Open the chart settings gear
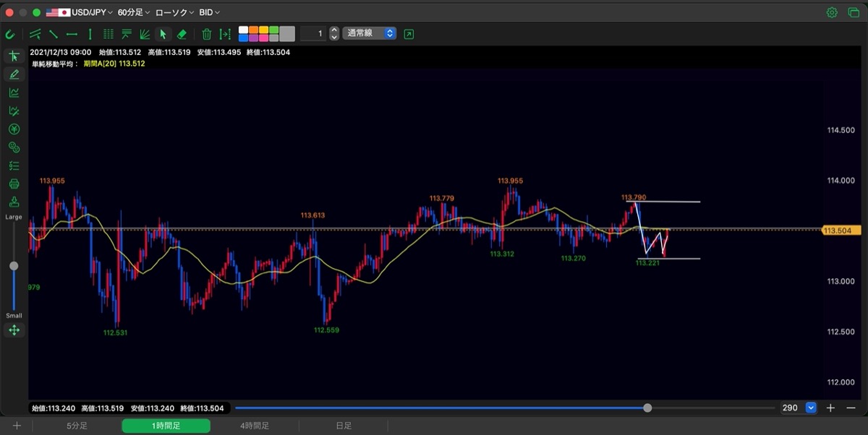The image size is (868, 435). (x=832, y=12)
